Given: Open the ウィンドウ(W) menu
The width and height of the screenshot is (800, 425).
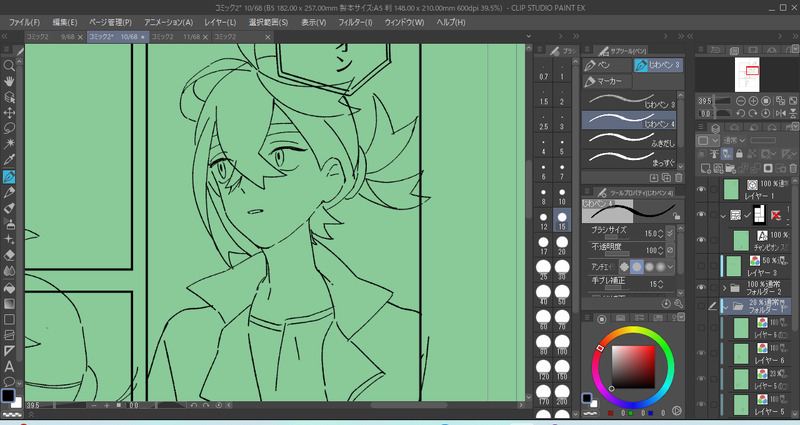Looking at the screenshot, I should click(x=404, y=22).
